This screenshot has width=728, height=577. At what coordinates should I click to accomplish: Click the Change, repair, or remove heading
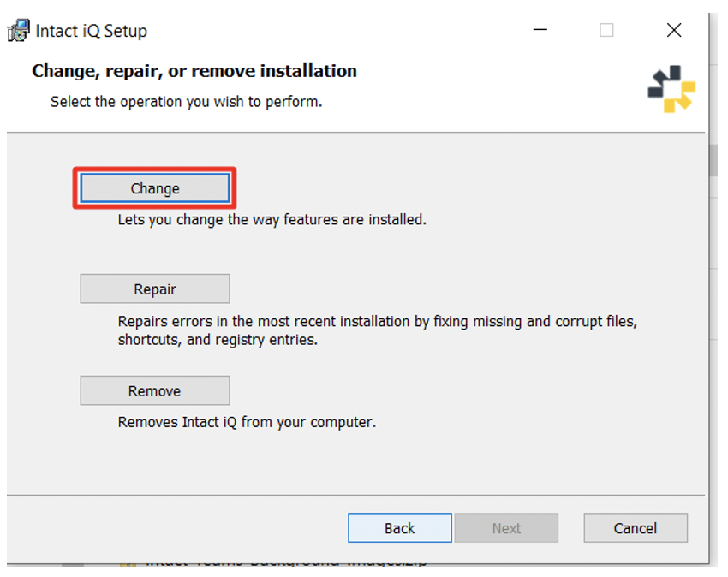tap(194, 72)
